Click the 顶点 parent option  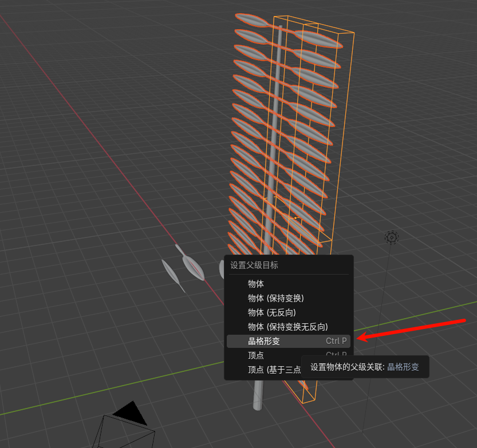pyautogui.click(x=256, y=355)
